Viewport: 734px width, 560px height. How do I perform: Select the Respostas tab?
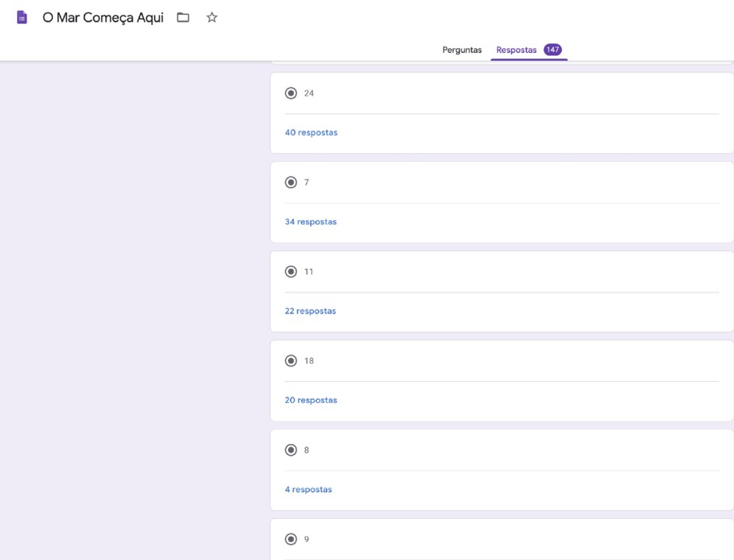[516, 50]
